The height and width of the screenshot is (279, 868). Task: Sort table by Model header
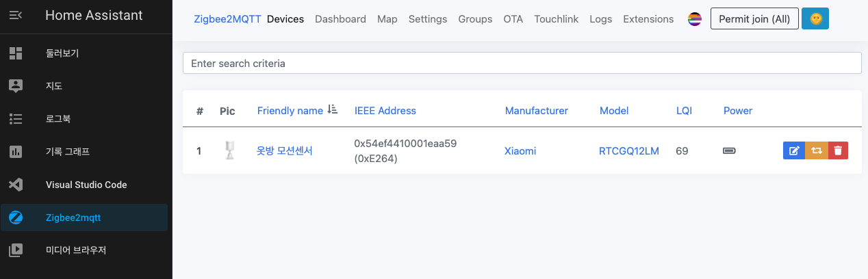614,110
